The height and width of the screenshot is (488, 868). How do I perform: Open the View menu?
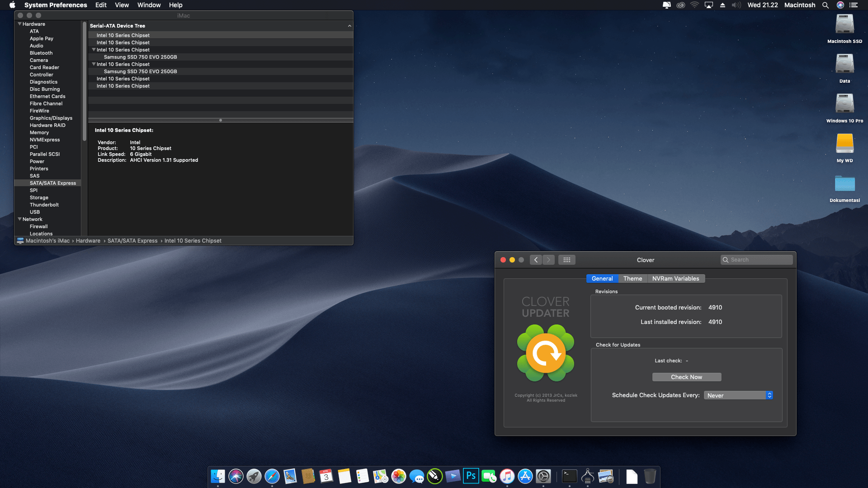(x=122, y=5)
